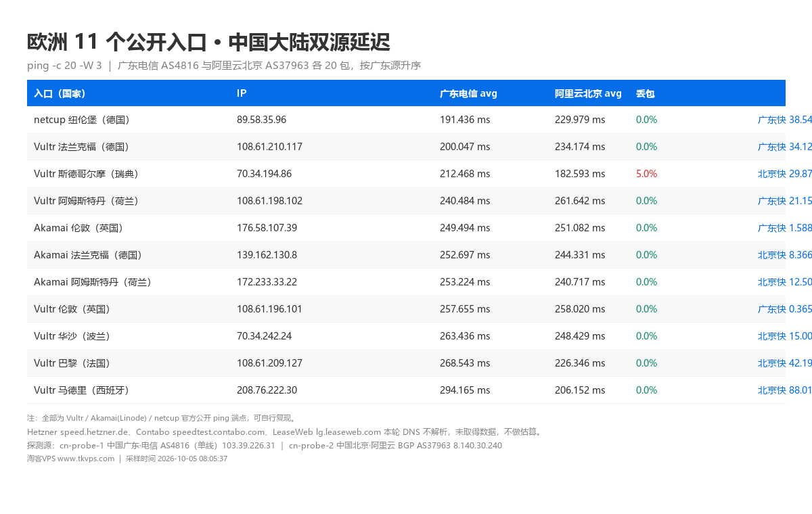Click the 丢包 column header
Image resolution: width=812 pixels, height=514 pixels.
pyautogui.click(x=645, y=93)
